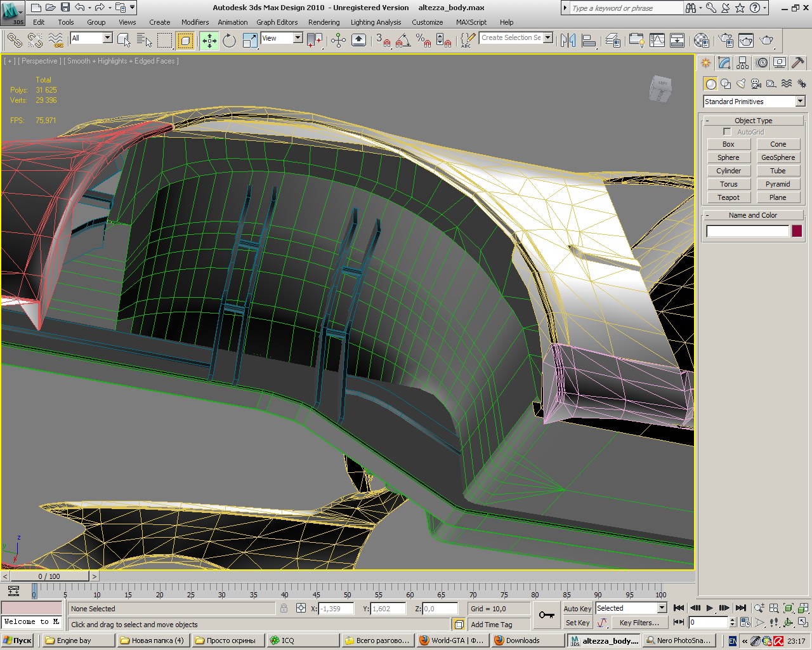
Task: Open the Curve Editor toolbar icon
Action: [657, 41]
